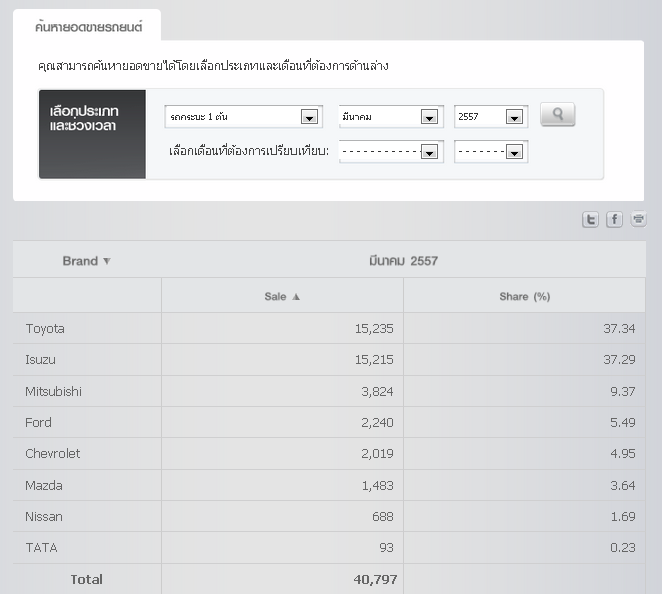Share the page on Twitter
Viewport: 662px width, 594px height.
point(591,220)
